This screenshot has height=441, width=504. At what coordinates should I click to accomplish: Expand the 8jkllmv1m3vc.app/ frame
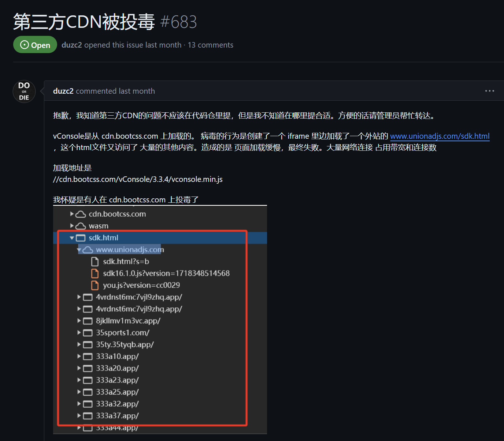coord(79,321)
